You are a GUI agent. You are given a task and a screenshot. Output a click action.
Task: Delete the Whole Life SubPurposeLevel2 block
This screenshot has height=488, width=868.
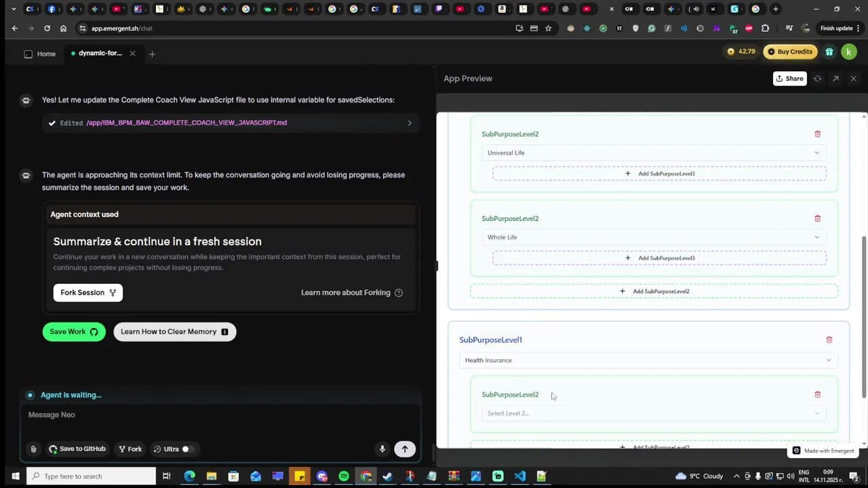pos(817,218)
